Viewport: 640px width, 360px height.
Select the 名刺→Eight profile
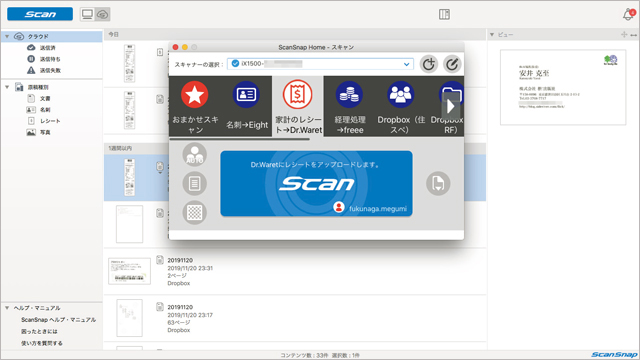point(247,107)
